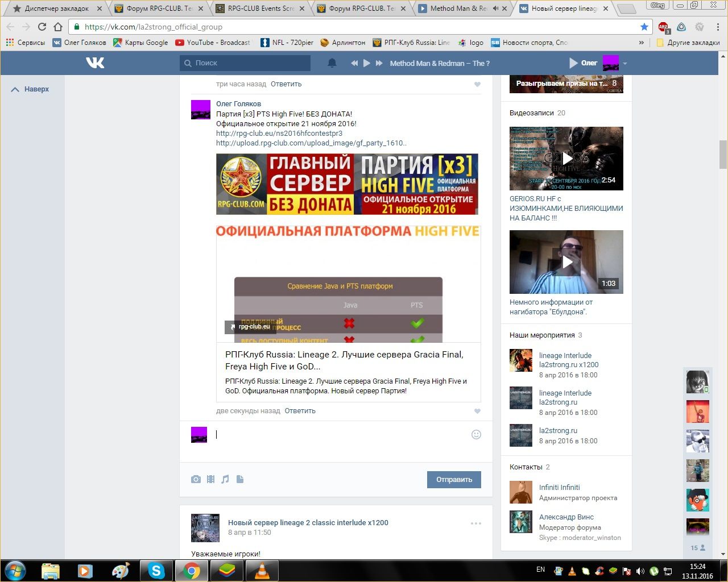The width and height of the screenshot is (728, 582).
Task: Switch to the Диспетчер закладок tab
Action: coord(57,9)
